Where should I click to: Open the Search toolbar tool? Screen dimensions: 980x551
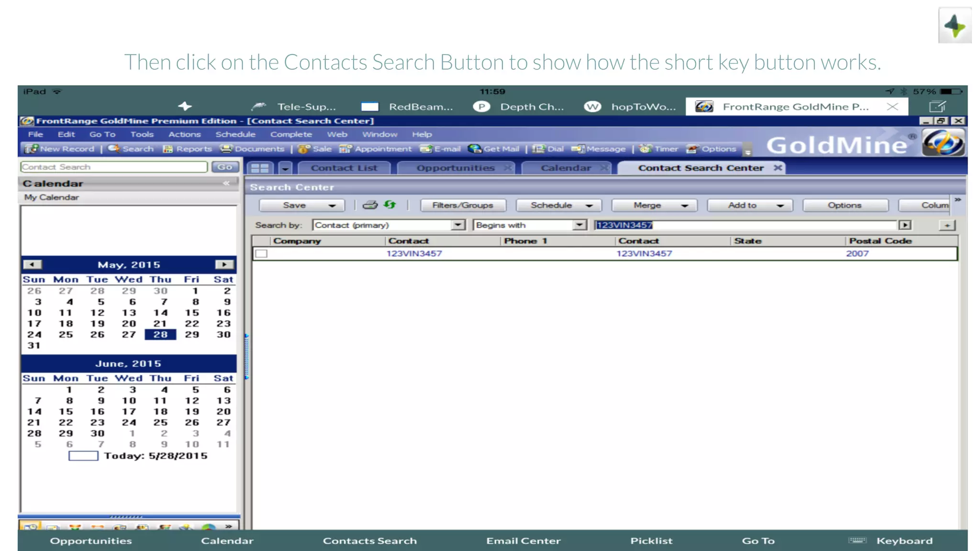point(131,149)
